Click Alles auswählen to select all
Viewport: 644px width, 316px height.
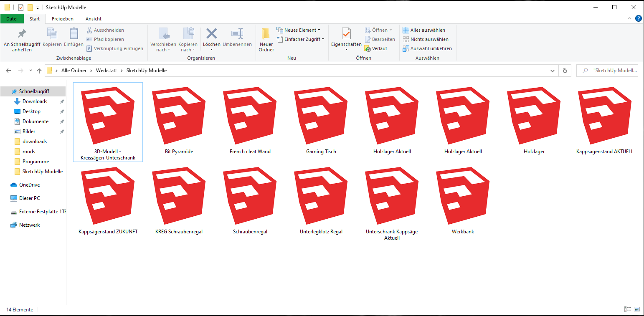(424, 30)
